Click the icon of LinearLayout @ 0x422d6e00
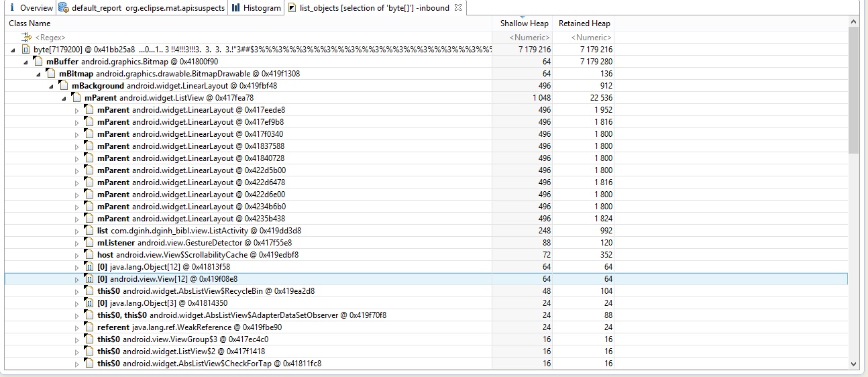Screen dimensions: 868x377 point(89,195)
